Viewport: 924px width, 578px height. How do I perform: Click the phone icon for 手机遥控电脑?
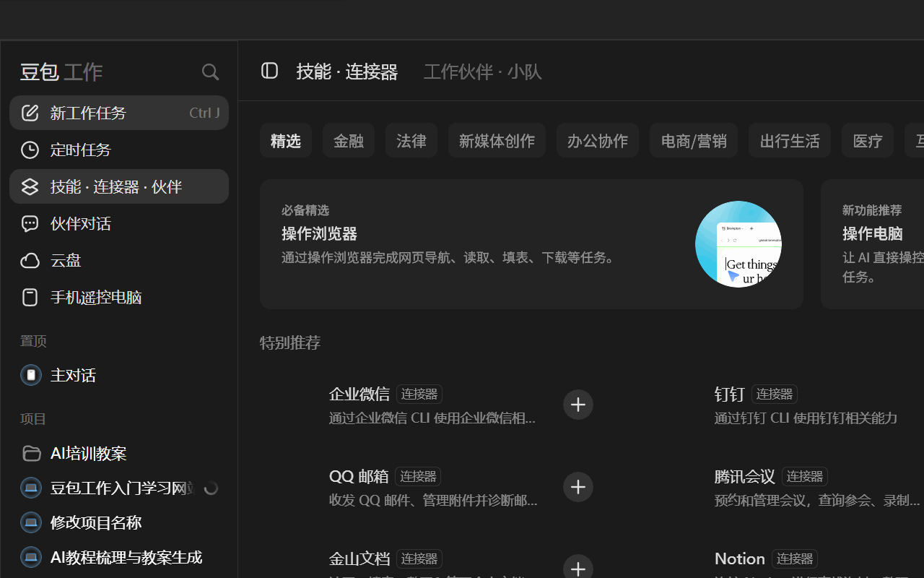[x=30, y=297]
